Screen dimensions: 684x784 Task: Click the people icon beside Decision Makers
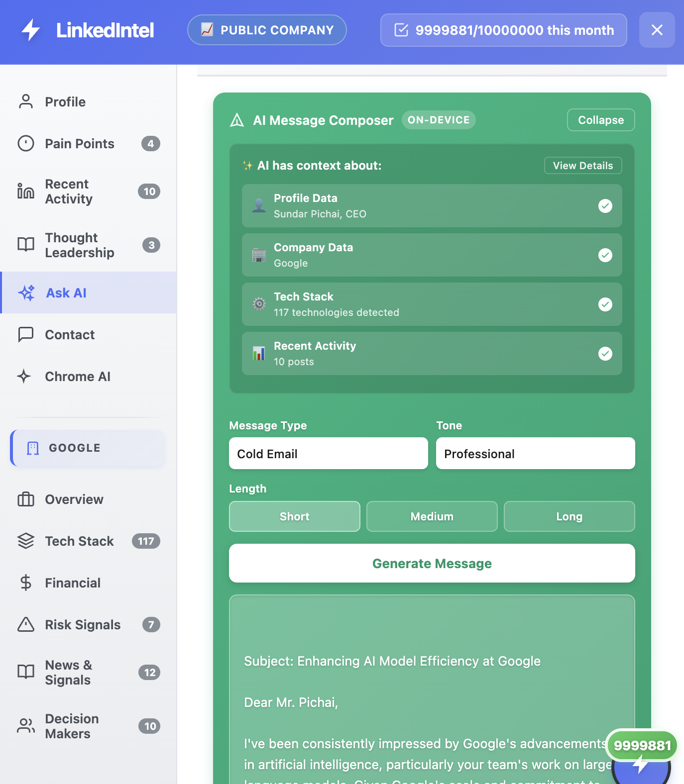point(26,726)
